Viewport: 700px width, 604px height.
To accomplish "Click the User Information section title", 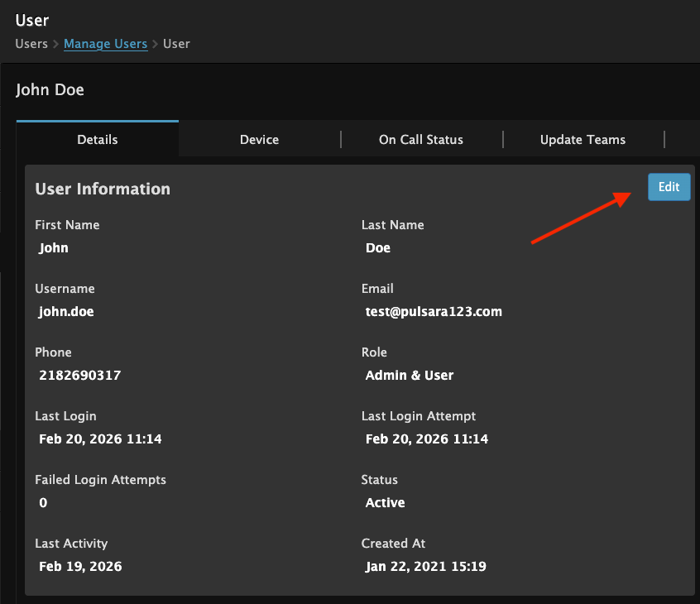I will [103, 189].
